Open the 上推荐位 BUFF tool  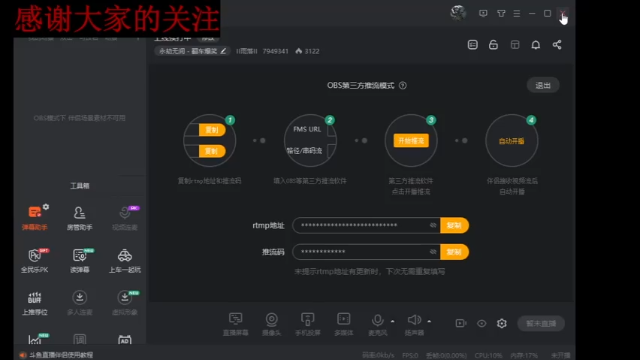click(x=35, y=303)
